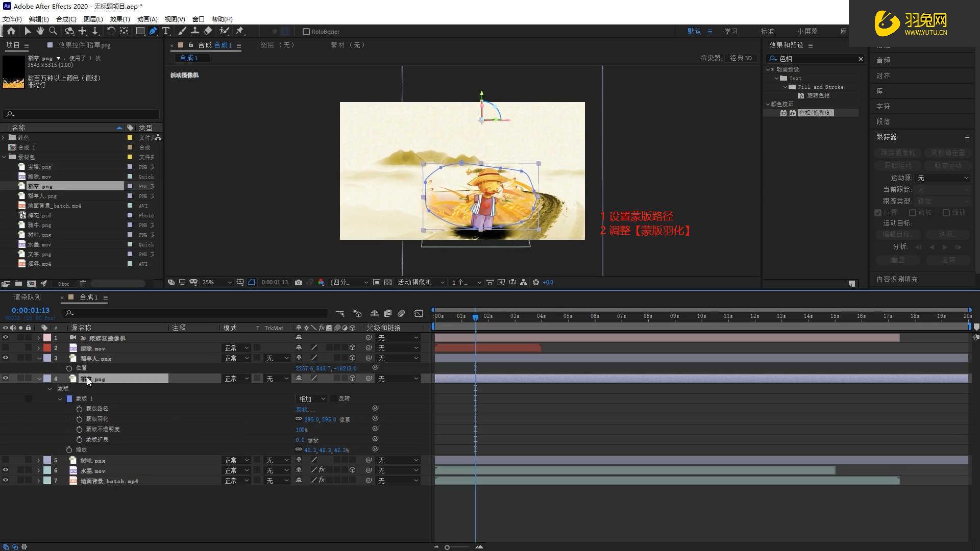Open show channel color icon
The height and width of the screenshot is (551, 980).
click(321, 282)
